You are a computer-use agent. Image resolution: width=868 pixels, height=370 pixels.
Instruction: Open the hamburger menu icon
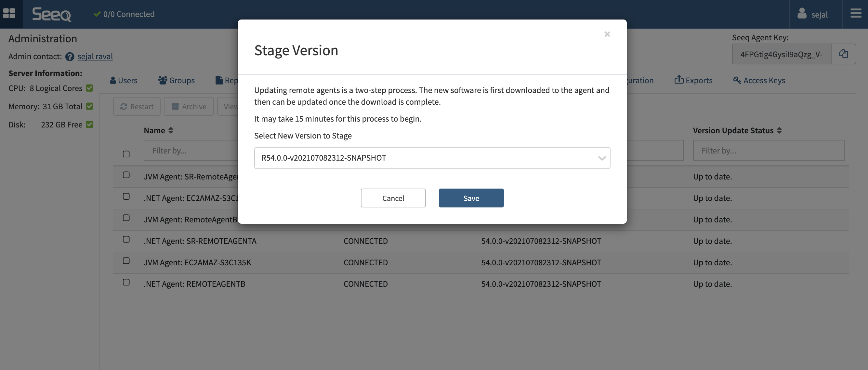(x=855, y=13)
